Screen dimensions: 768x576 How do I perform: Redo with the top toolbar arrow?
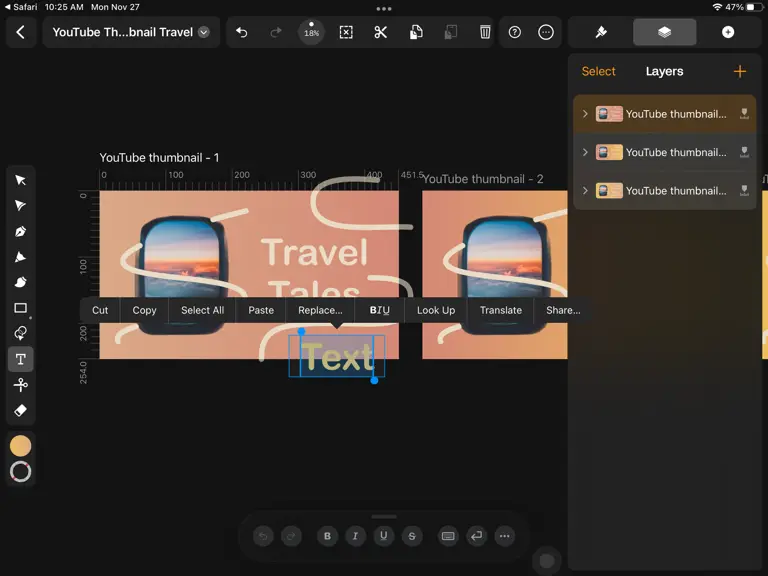point(276,32)
